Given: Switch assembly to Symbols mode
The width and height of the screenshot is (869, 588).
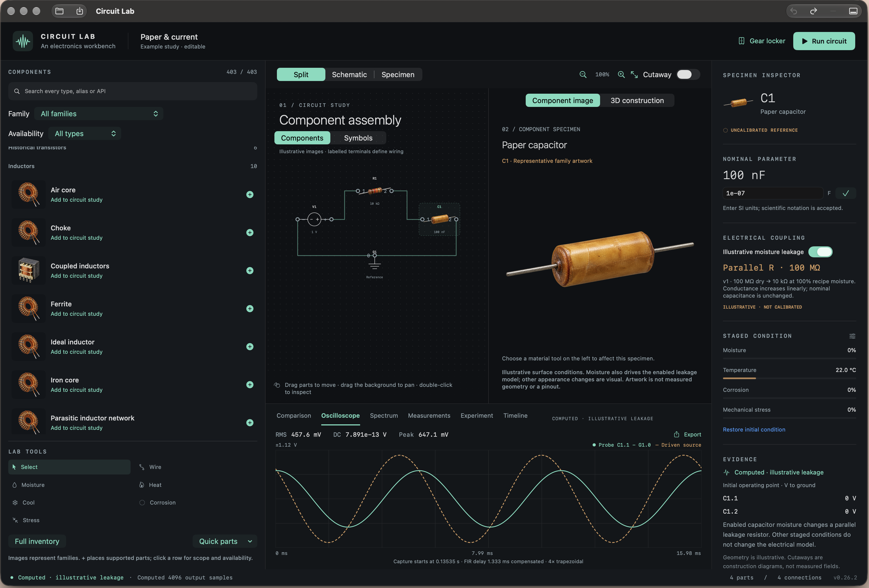Looking at the screenshot, I should point(358,138).
